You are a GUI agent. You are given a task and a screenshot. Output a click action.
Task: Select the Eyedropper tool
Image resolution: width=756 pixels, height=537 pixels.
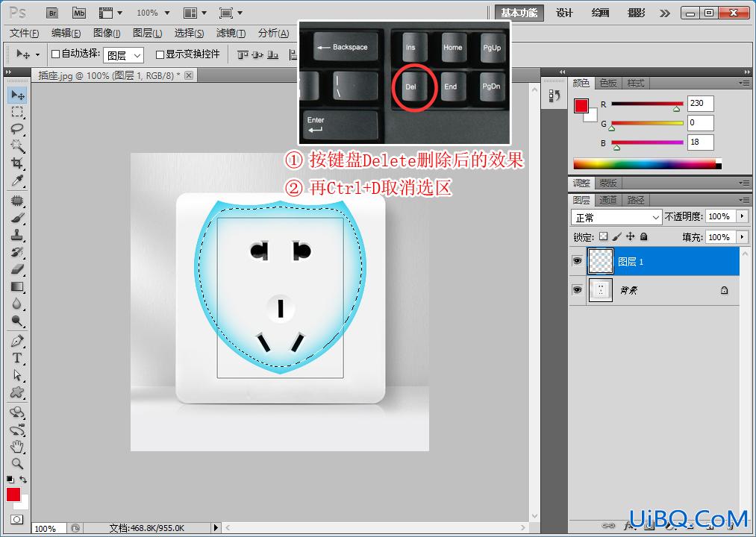[x=17, y=180]
